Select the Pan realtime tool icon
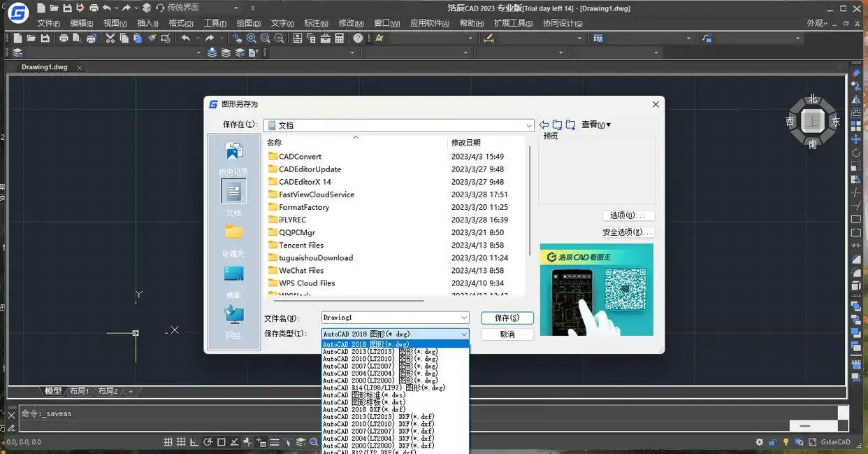 pyautogui.click(x=237, y=38)
